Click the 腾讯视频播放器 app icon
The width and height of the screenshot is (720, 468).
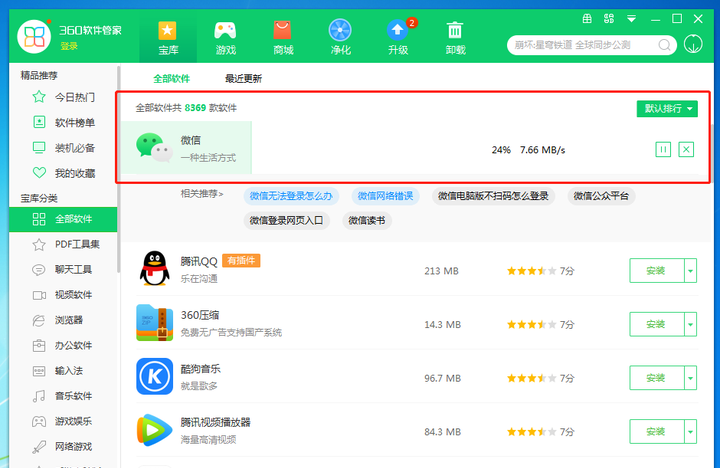coord(154,430)
